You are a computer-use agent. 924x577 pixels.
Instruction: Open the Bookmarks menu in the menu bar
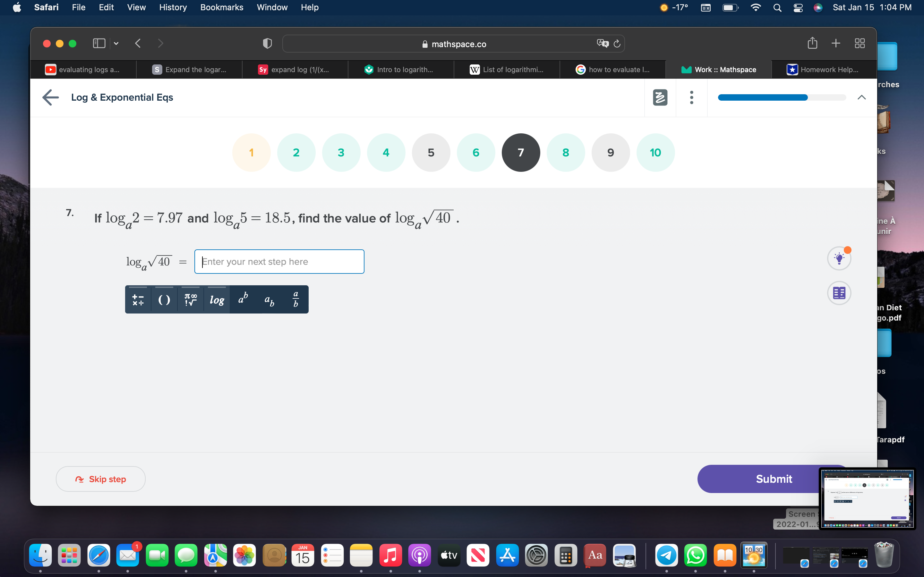(x=222, y=7)
